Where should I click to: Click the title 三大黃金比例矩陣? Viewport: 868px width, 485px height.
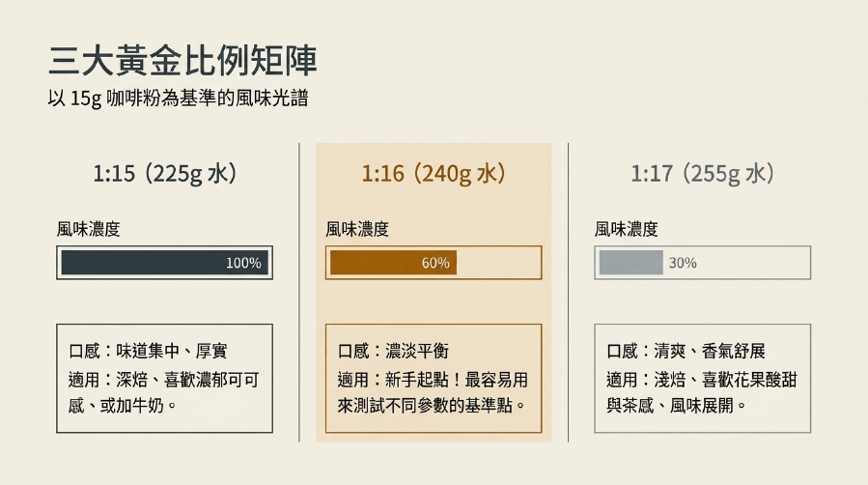point(182,60)
